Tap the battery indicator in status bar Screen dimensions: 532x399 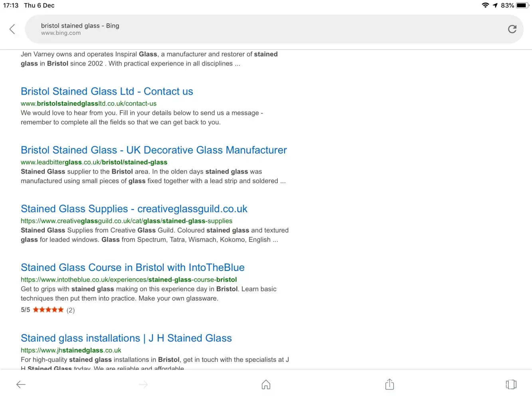(x=522, y=6)
